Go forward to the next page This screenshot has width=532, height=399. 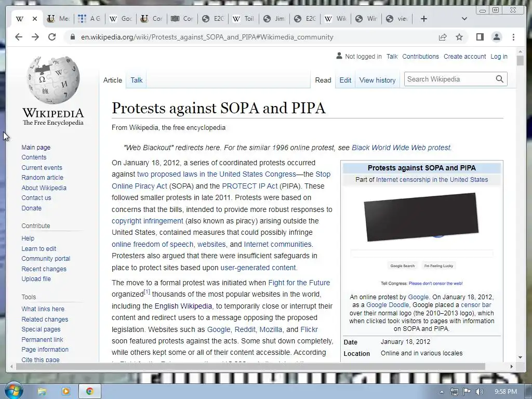point(35,37)
